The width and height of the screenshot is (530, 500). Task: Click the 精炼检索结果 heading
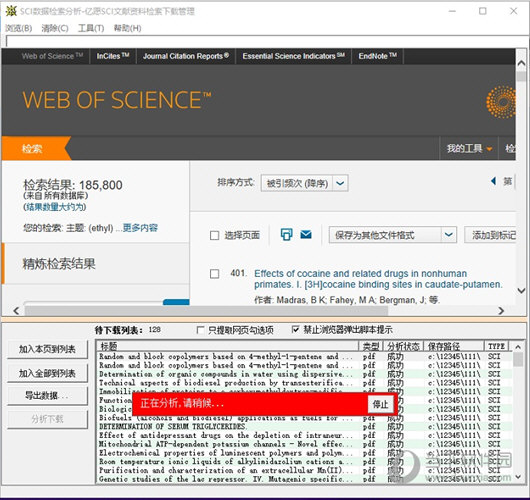click(59, 264)
